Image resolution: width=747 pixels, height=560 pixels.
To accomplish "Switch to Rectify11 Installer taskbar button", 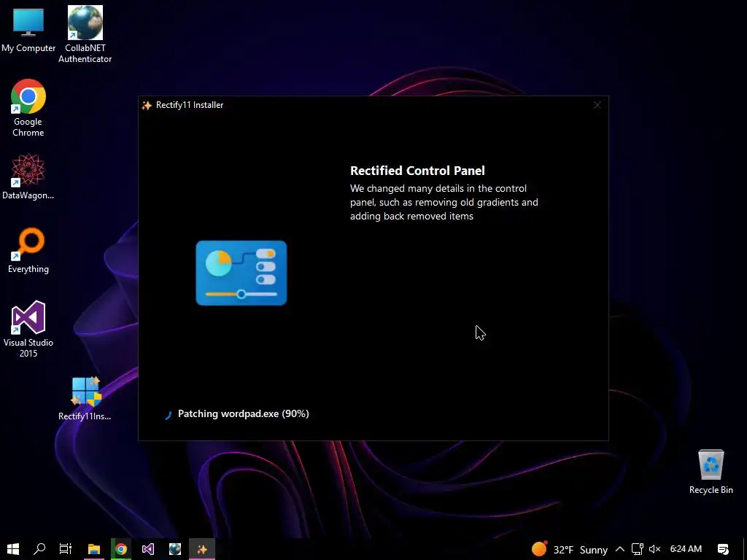I will 202,549.
